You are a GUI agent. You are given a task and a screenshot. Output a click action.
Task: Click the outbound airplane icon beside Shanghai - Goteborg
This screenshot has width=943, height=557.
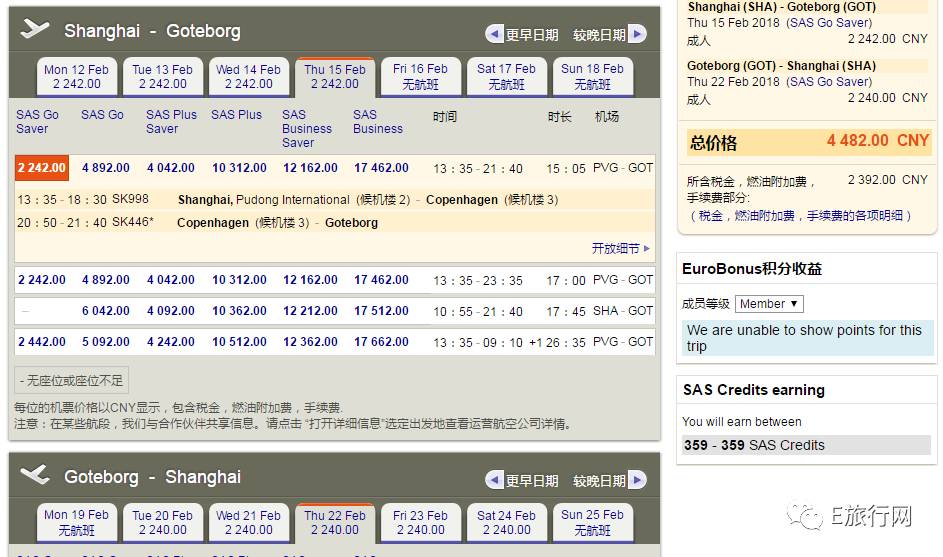tap(34, 28)
